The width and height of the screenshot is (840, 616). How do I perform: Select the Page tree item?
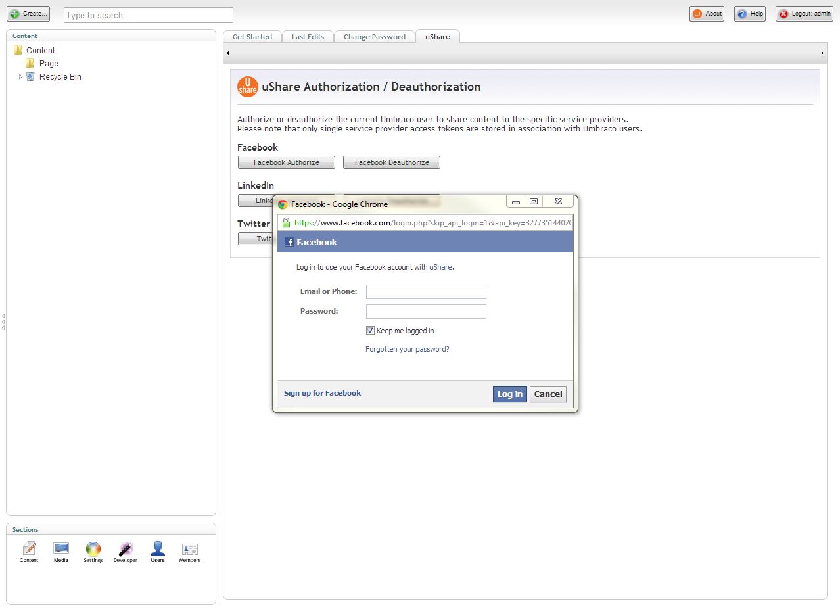tap(49, 63)
